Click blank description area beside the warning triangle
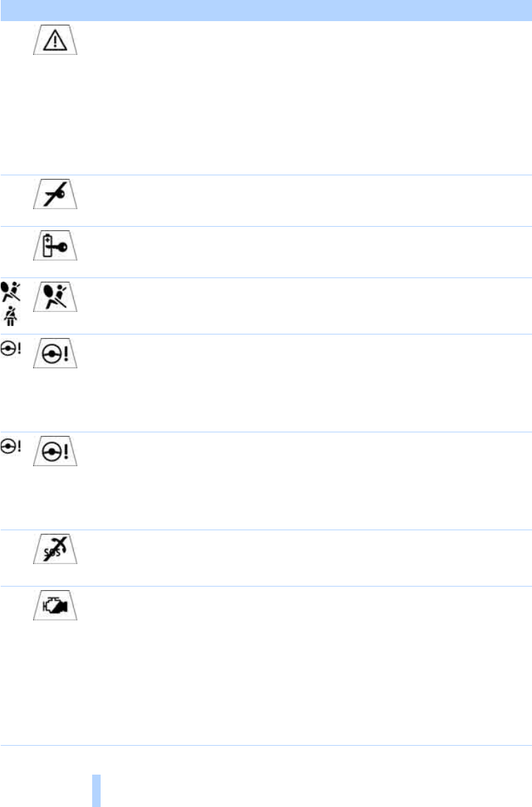This screenshot has height=807, width=532. click(x=305, y=98)
